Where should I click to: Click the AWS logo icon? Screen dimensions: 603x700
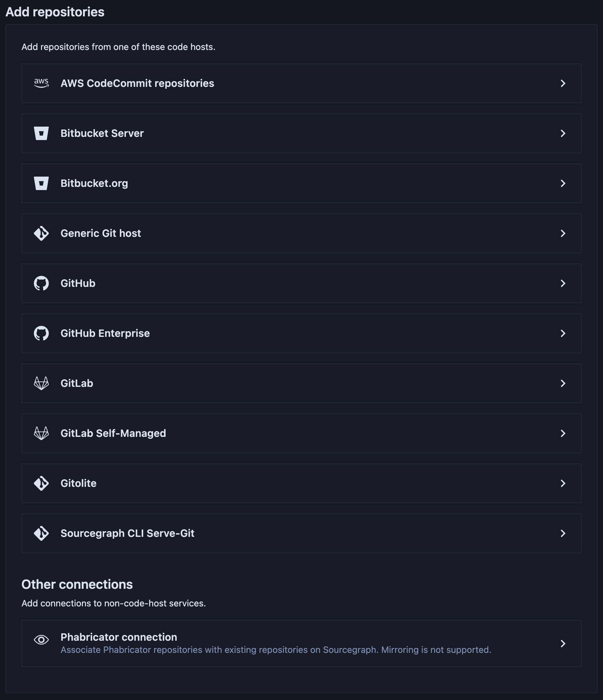click(41, 83)
